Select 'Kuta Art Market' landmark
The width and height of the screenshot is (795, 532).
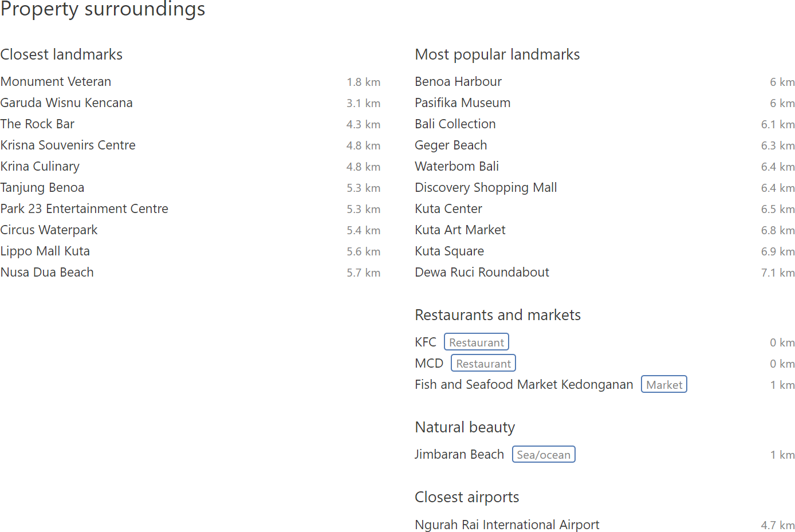click(x=460, y=230)
